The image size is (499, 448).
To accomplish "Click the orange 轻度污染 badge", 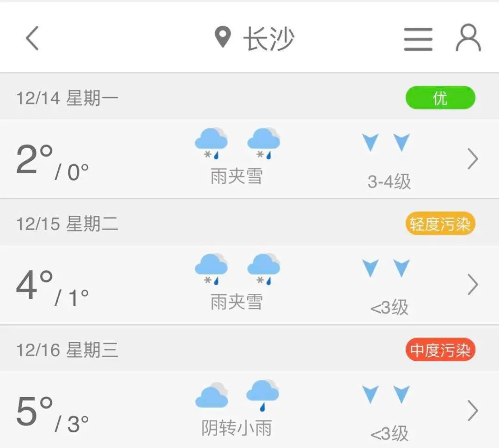I will click(440, 224).
